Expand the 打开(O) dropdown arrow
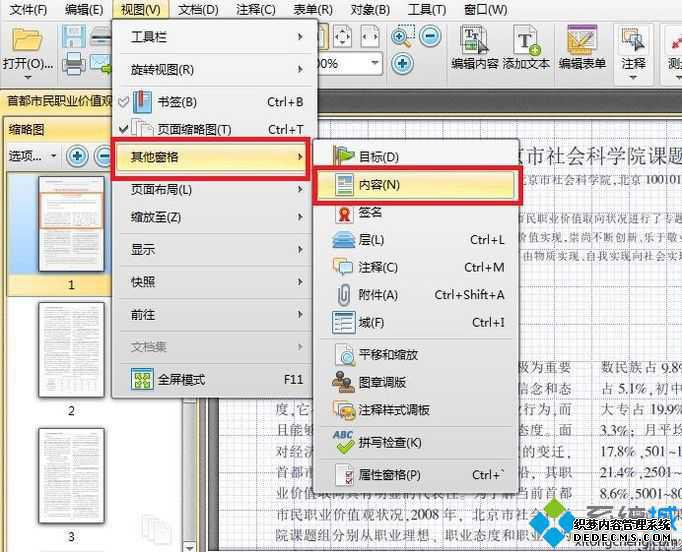This screenshot has width=682, height=552. [28, 78]
